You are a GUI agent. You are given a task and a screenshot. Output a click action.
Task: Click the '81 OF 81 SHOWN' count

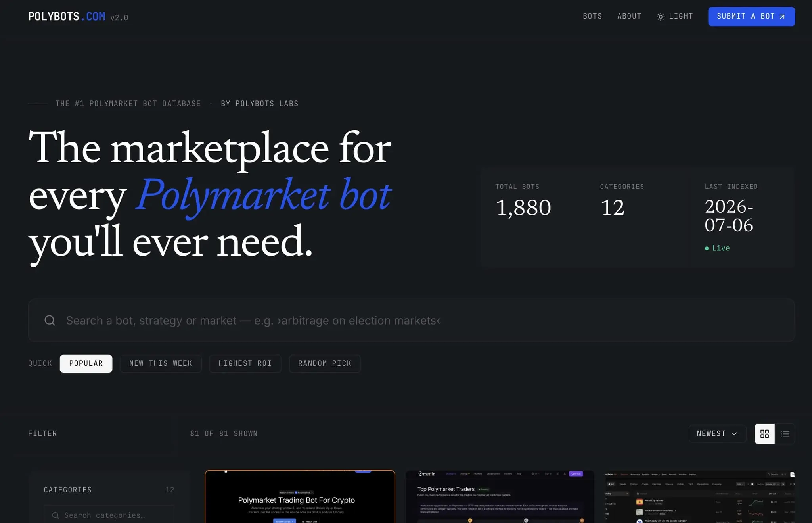pyautogui.click(x=224, y=433)
